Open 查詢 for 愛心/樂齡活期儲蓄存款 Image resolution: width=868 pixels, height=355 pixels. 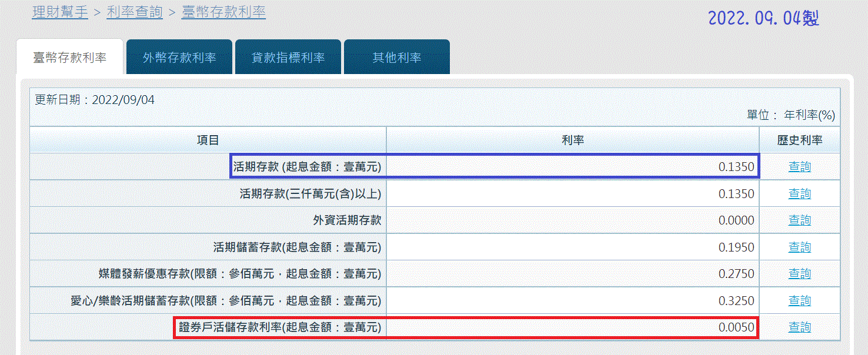coord(799,301)
